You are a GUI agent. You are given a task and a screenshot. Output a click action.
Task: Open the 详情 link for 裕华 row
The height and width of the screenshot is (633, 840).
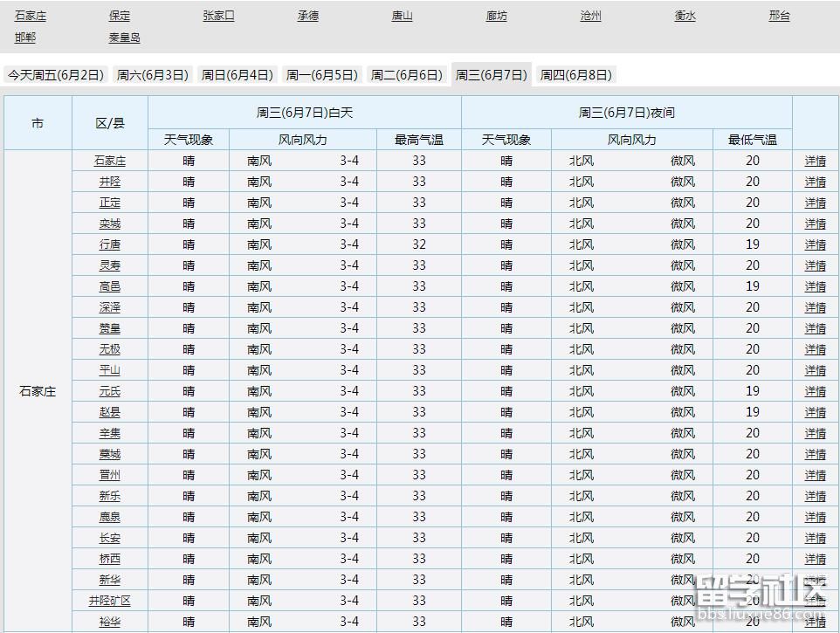[815, 622]
